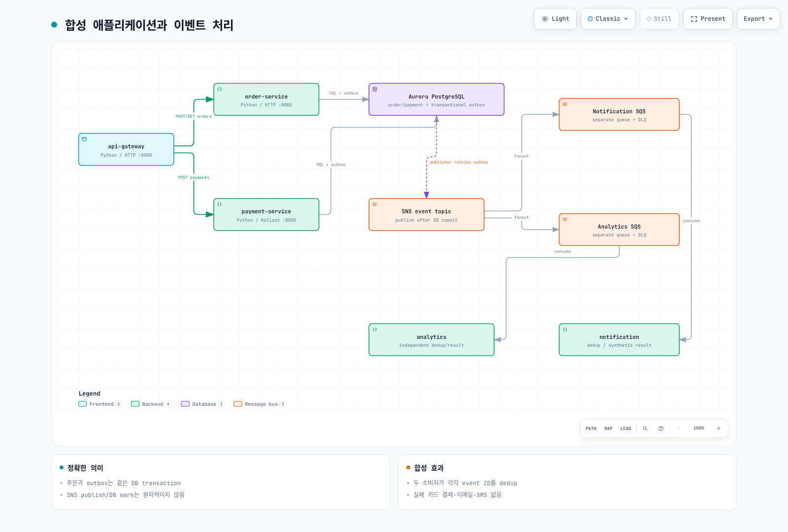Viewport: 788px width, 532px height.
Task: Toggle the Backend legend filter
Action: click(x=151, y=404)
